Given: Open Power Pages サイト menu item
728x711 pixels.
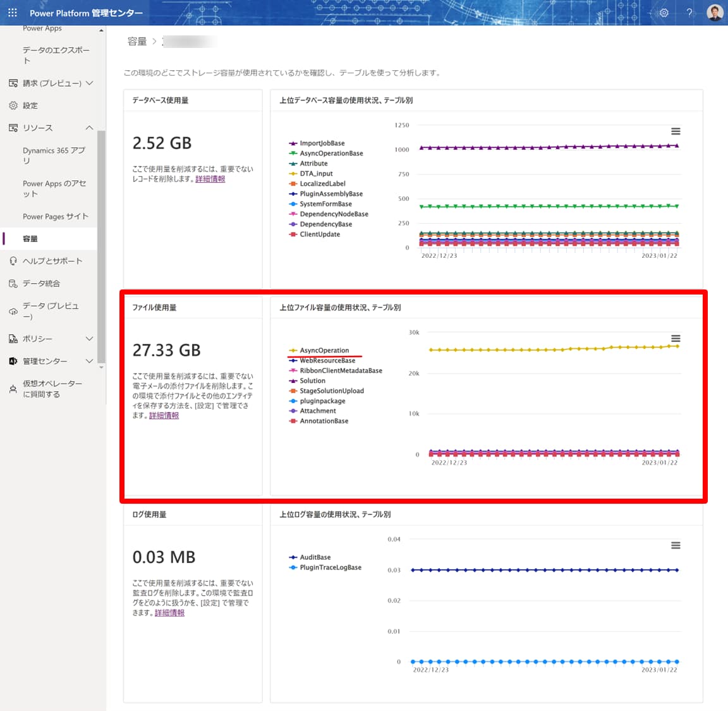Looking at the screenshot, I should tap(55, 216).
